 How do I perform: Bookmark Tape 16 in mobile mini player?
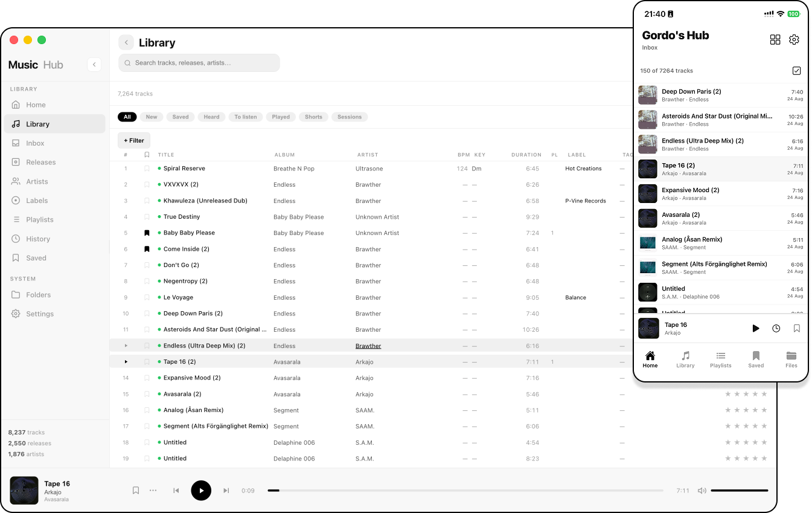tap(797, 329)
